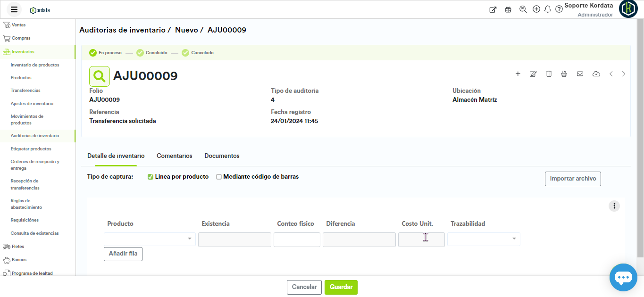The image size is (644, 297).
Task: Click the help question mark icon
Action: pos(559,9)
